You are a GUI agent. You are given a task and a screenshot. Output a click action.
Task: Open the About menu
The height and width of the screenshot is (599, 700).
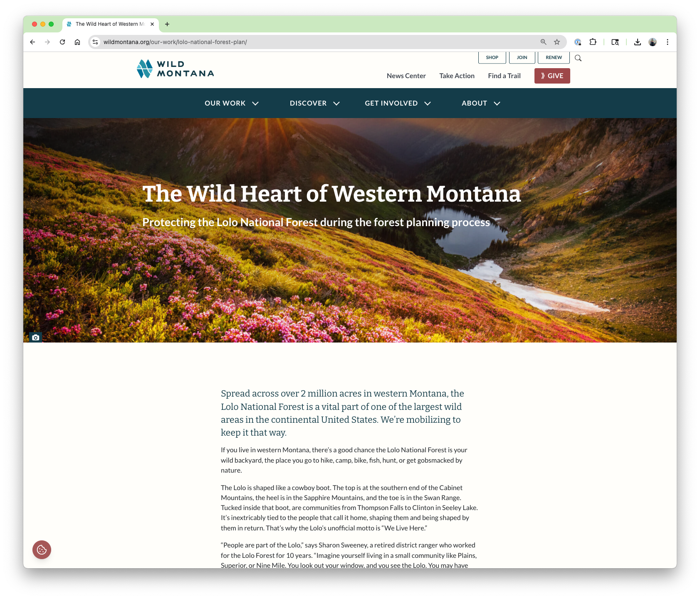click(x=481, y=103)
